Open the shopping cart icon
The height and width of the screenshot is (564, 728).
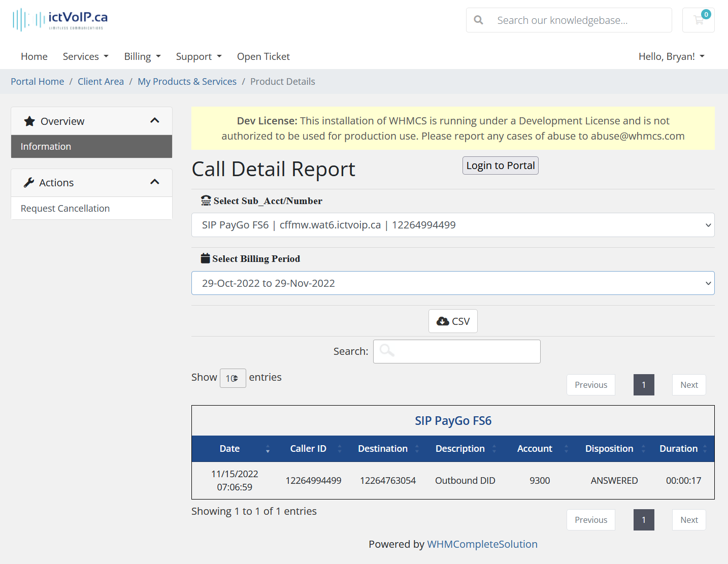(699, 20)
